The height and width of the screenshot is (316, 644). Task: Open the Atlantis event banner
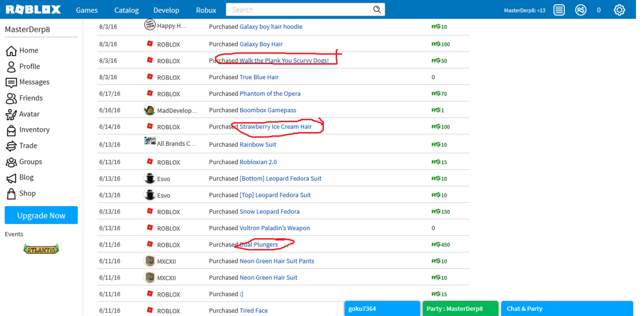[x=41, y=249]
